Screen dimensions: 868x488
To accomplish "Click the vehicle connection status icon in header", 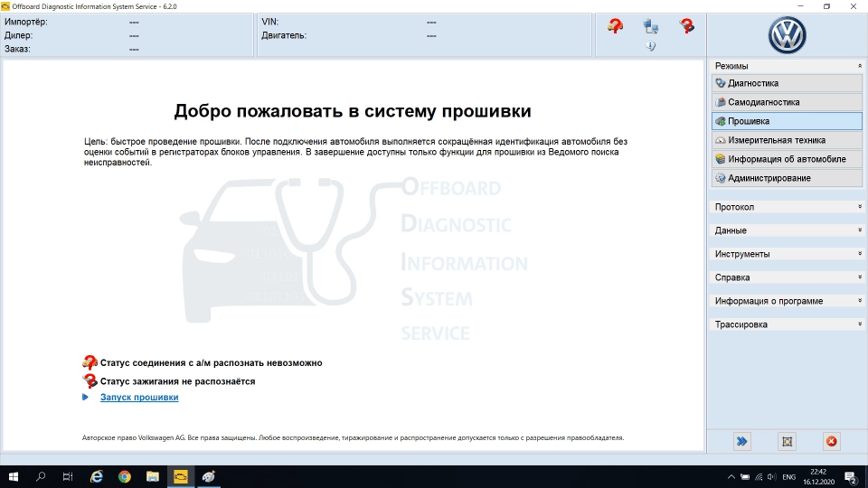I will pyautogui.click(x=615, y=26).
